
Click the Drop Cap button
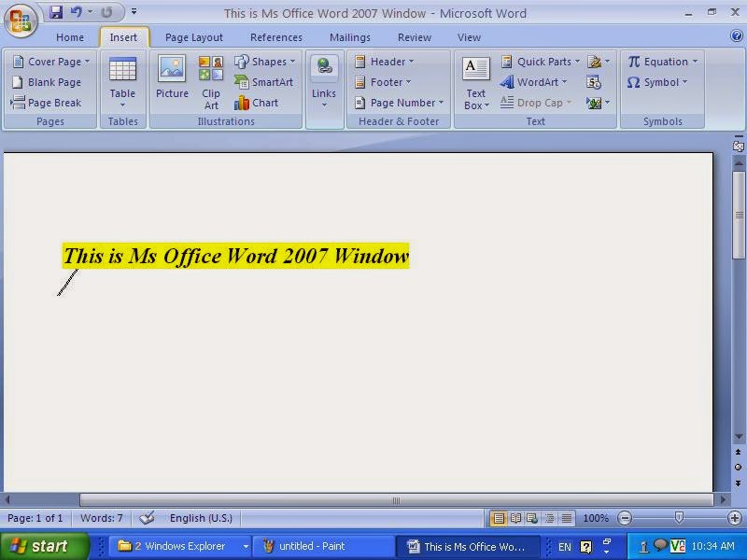click(x=535, y=103)
